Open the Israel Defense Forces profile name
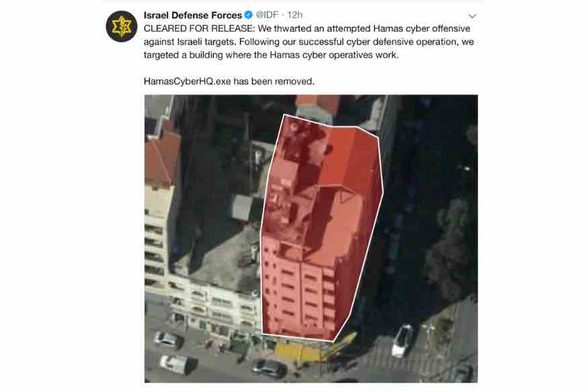The image size is (588, 392). click(x=193, y=15)
